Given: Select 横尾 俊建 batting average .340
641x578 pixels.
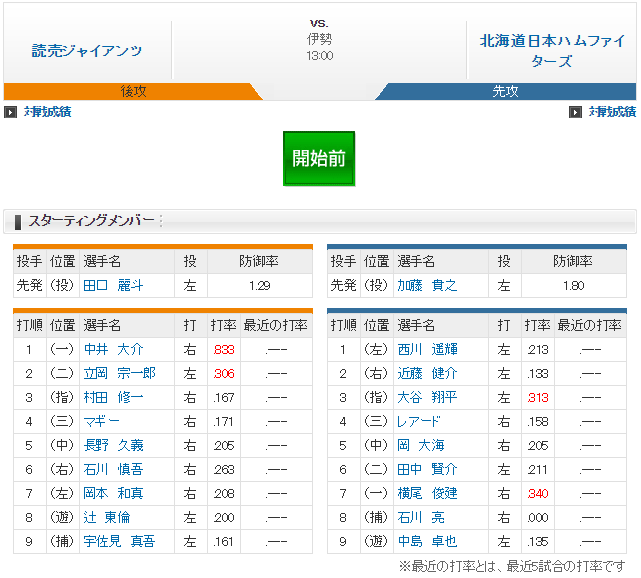Looking at the screenshot, I should (538, 494).
